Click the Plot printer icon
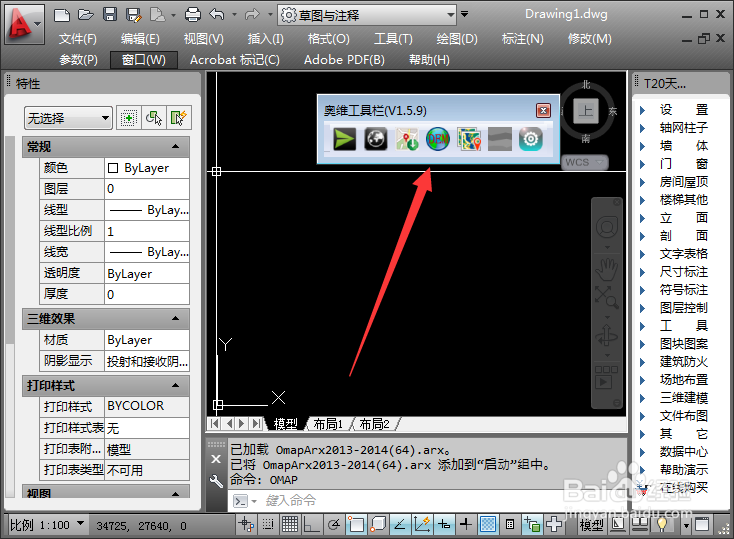 click(193, 15)
